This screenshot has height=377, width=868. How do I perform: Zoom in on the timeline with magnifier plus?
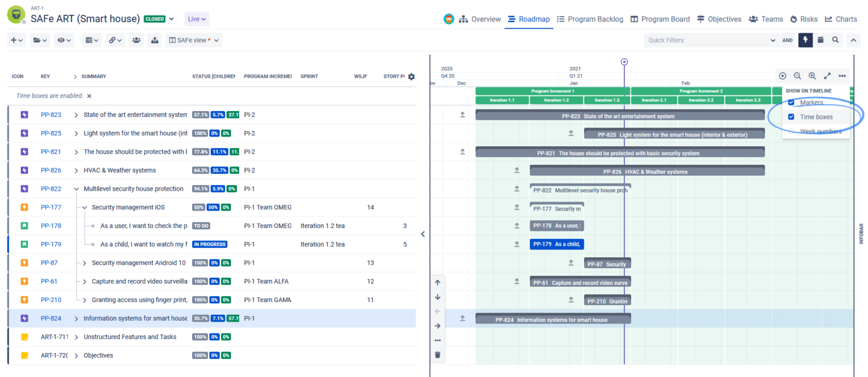811,75
